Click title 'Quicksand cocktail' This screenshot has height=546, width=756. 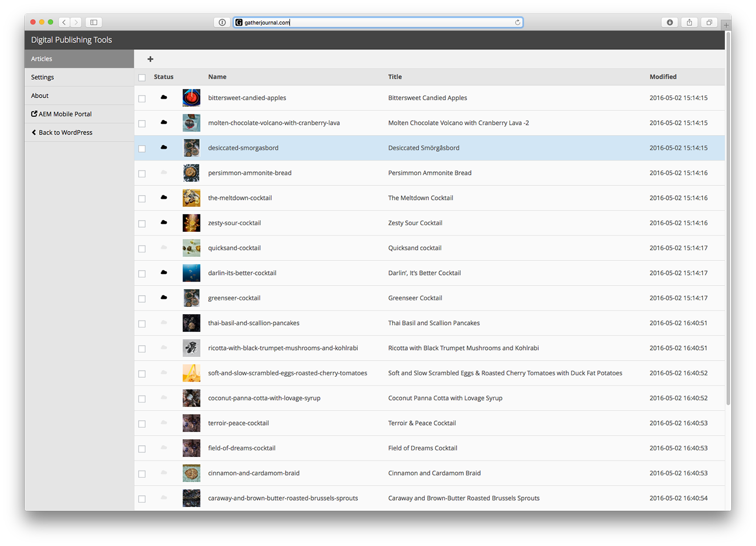415,248
